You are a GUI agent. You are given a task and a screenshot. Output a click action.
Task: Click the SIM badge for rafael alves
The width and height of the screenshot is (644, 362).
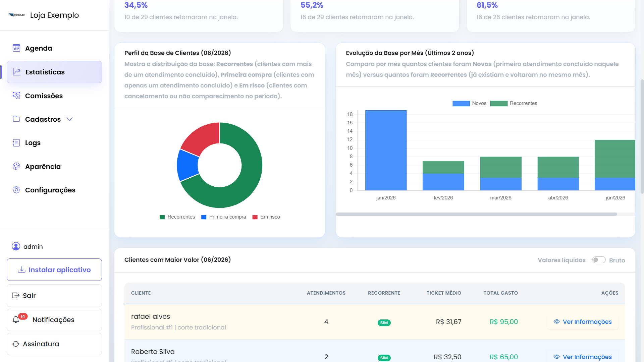tap(384, 322)
